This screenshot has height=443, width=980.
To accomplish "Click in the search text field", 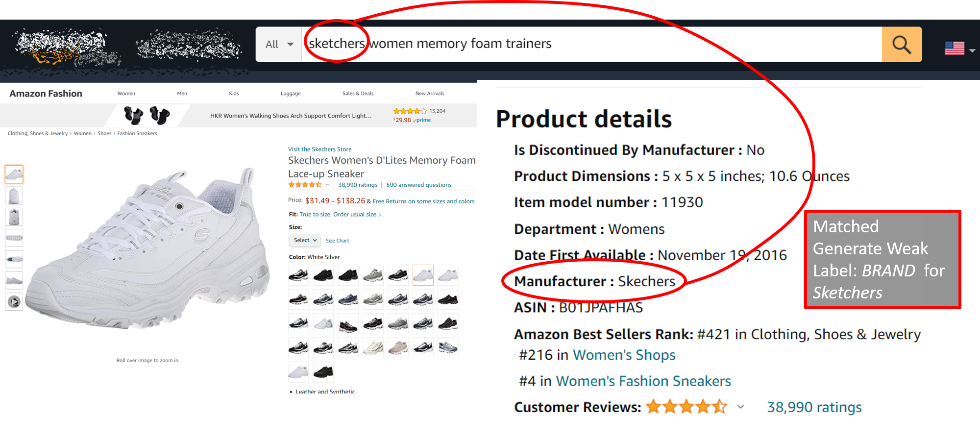I will coord(588,44).
